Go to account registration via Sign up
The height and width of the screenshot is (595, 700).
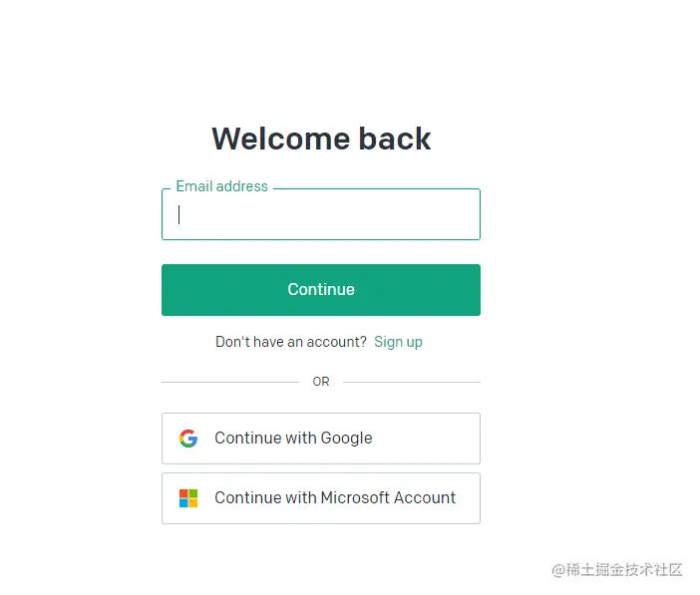coord(398,342)
